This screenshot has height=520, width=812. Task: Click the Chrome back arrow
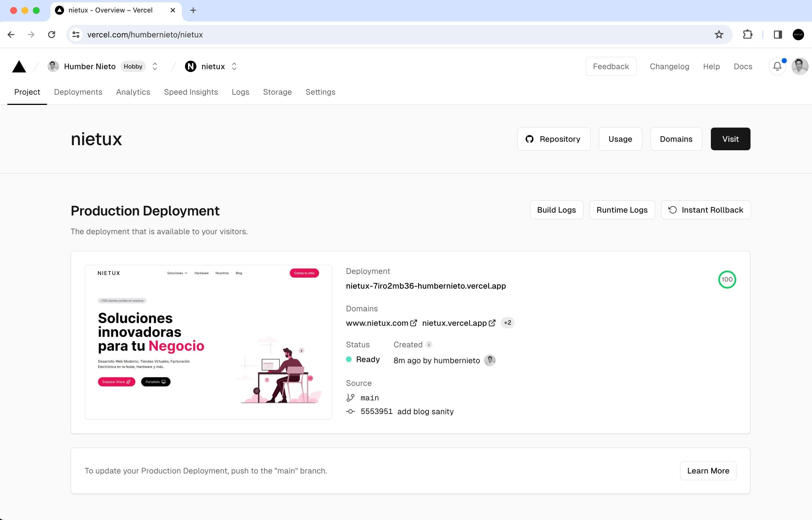click(11, 34)
